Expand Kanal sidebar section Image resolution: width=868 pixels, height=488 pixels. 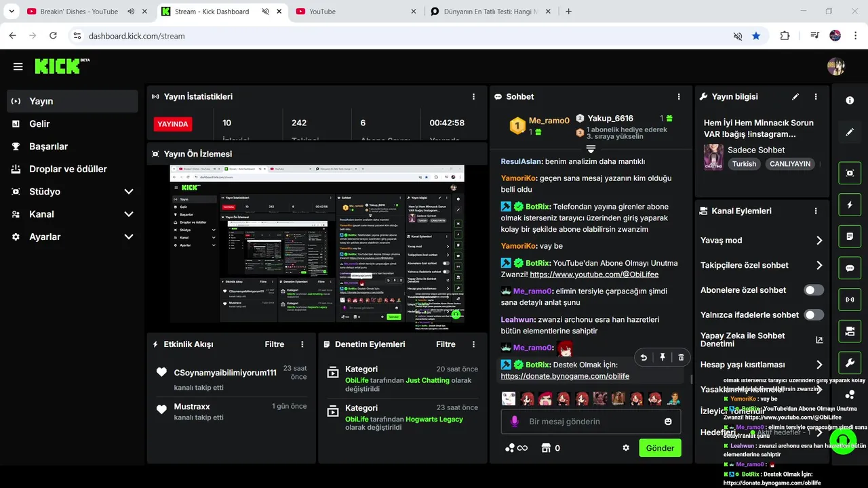[x=129, y=214]
